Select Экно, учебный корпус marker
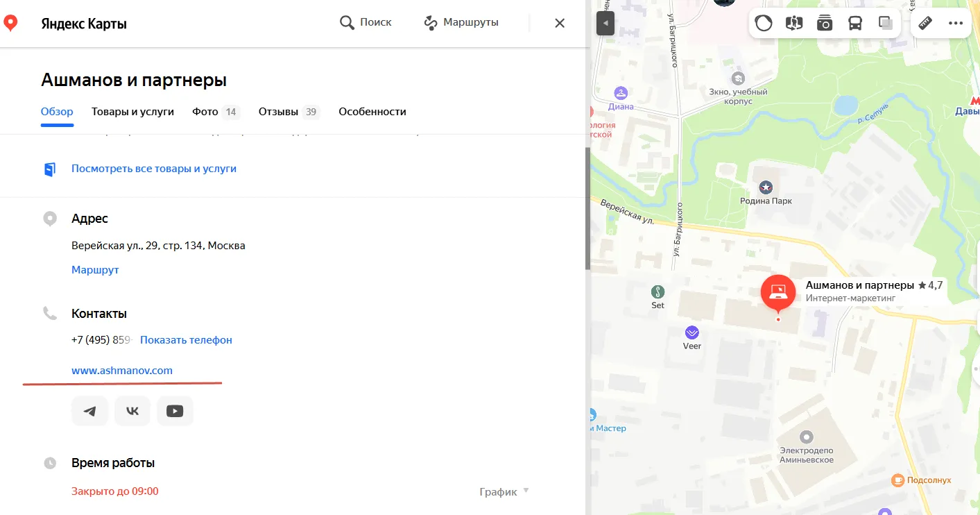980x515 pixels. pos(738,78)
